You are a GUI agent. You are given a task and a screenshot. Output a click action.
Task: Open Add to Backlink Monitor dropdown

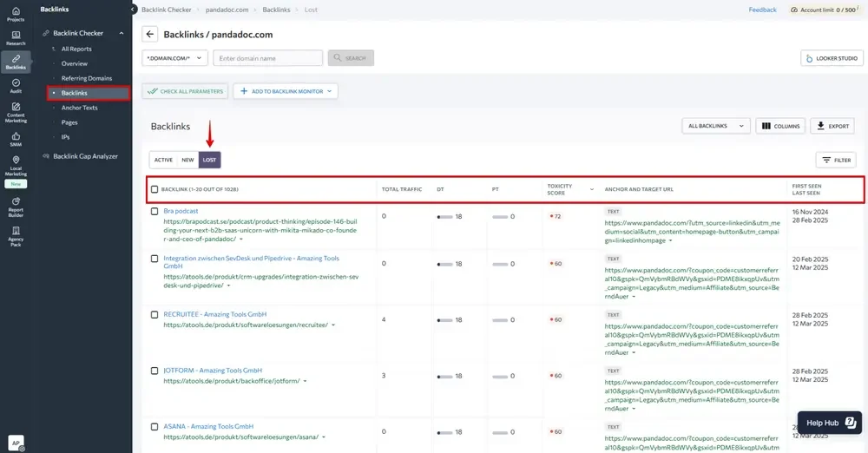(x=286, y=91)
